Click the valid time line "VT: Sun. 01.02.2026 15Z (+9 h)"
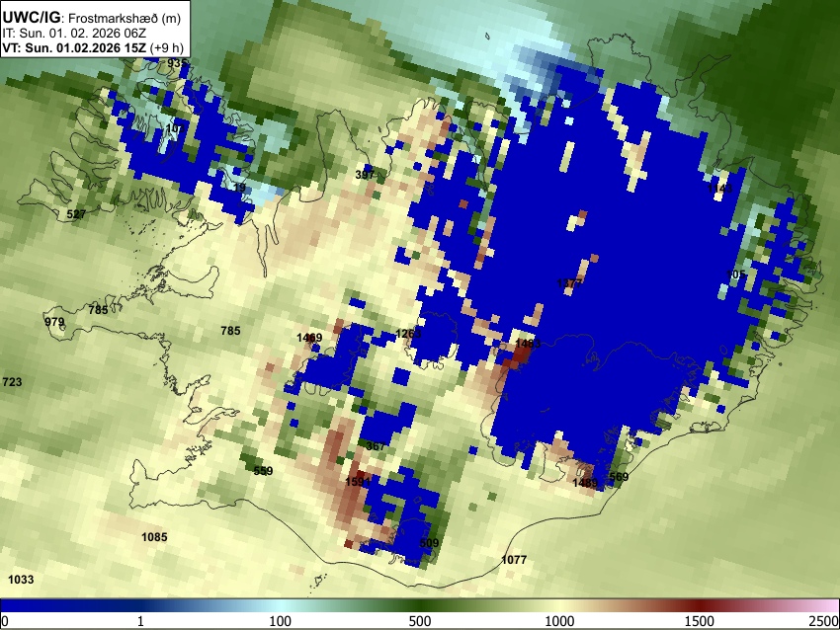Image resolution: width=840 pixels, height=630 pixels. [x=93, y=47]
